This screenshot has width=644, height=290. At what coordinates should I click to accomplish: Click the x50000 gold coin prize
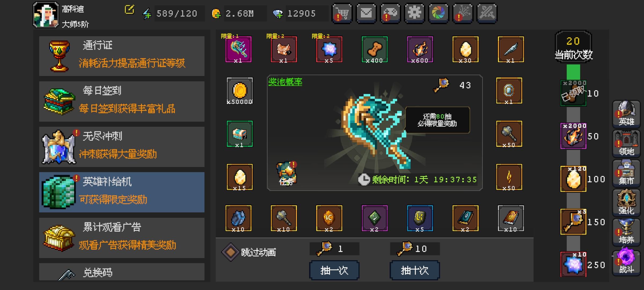(x=240, y=91)
